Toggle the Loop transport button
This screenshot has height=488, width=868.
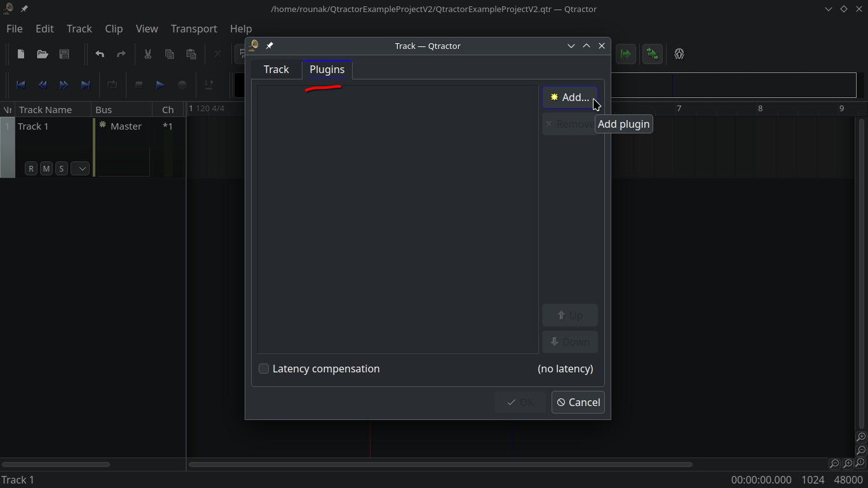112,85
